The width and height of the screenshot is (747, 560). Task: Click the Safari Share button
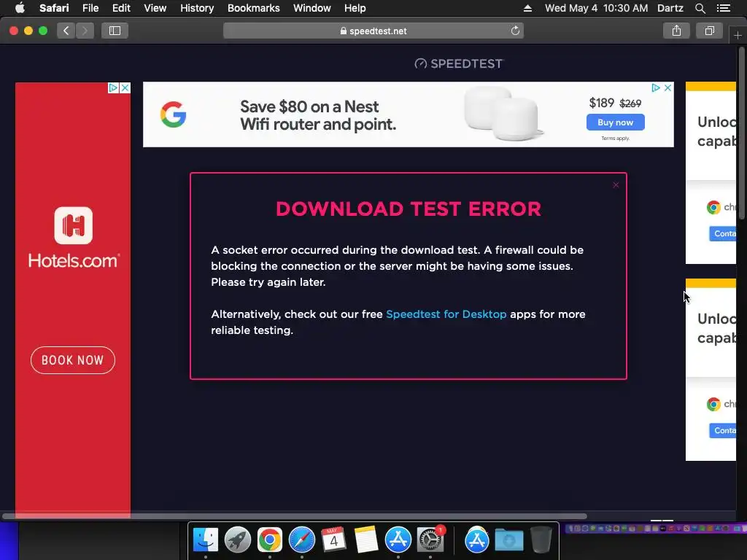point(676,31)
